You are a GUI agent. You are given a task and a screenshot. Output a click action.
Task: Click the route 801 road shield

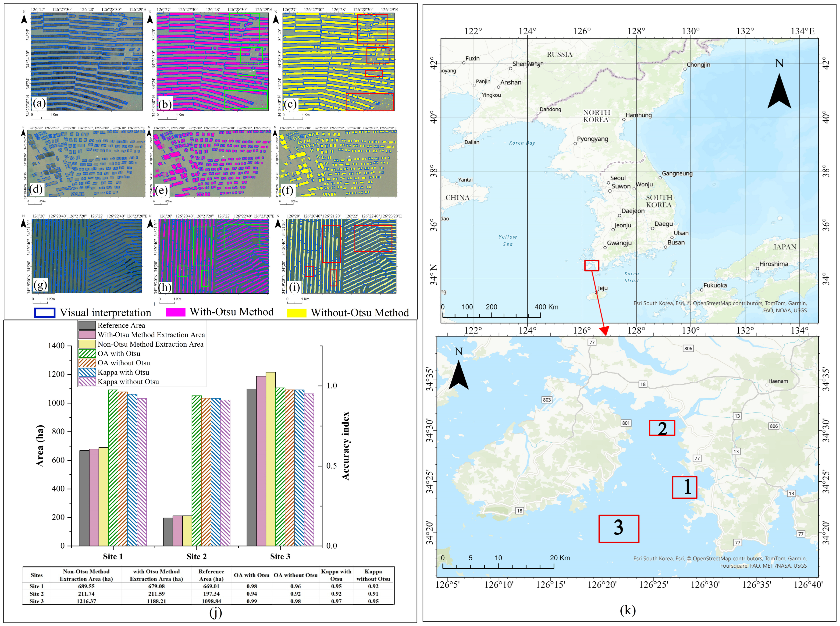click(x=626, y=423)
